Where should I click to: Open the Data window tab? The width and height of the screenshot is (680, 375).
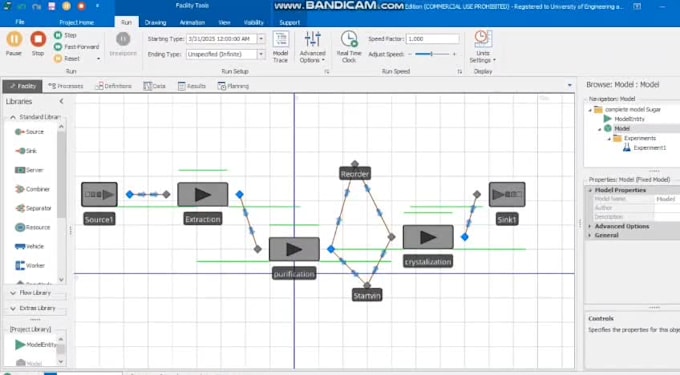[x=155, y=86]
